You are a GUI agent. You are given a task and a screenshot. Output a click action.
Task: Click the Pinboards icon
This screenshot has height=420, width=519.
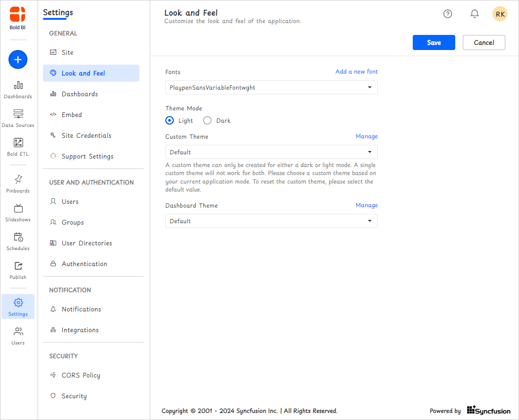click(x=17, y=184)
